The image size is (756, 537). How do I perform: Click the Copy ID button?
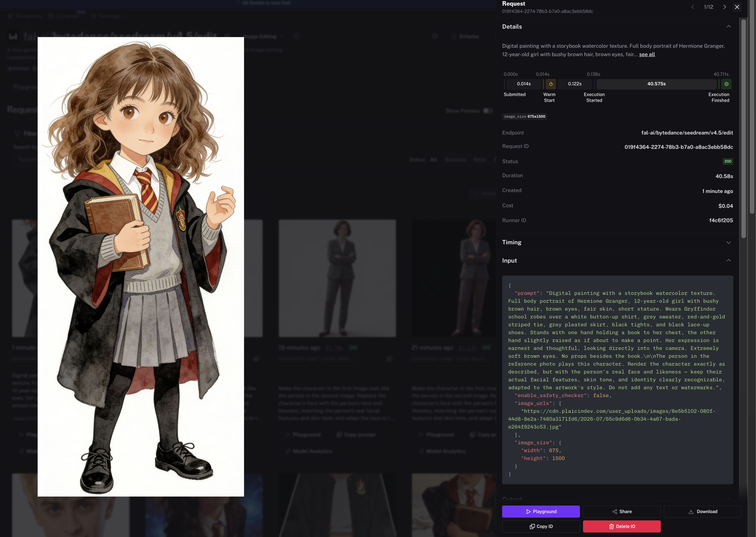[x=541, y=526]
